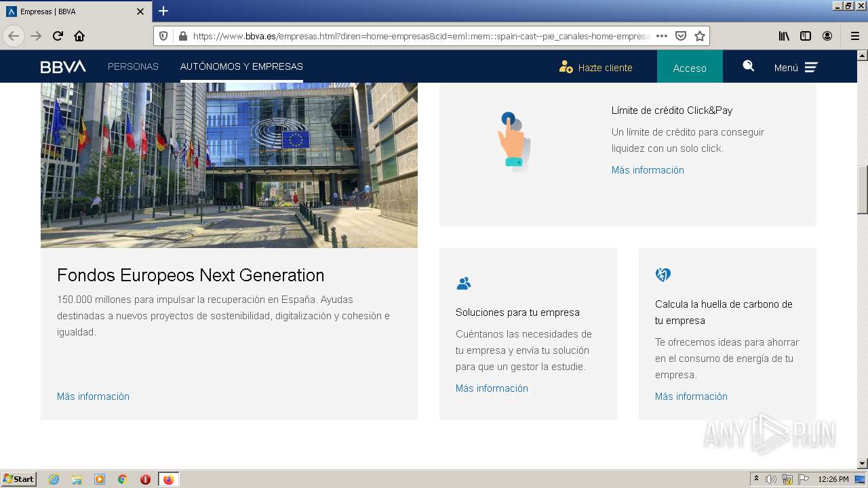This screenshot has width=868, height=488.
Task: Launch Internet Explorer from the taskbar
Action: tap(54, 479)
